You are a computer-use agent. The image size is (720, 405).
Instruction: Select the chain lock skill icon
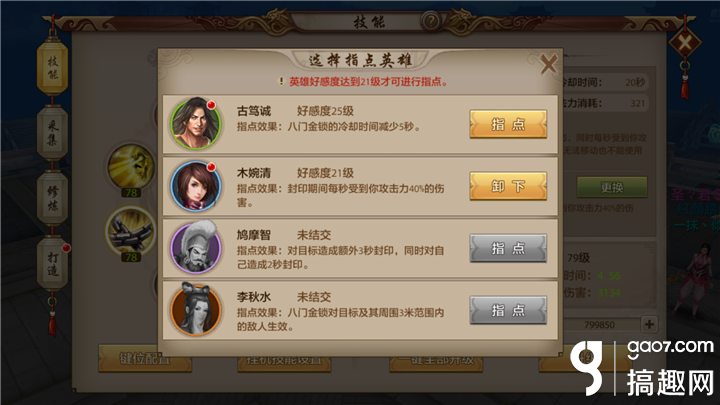pyautogui.click(x=131, y=231)
